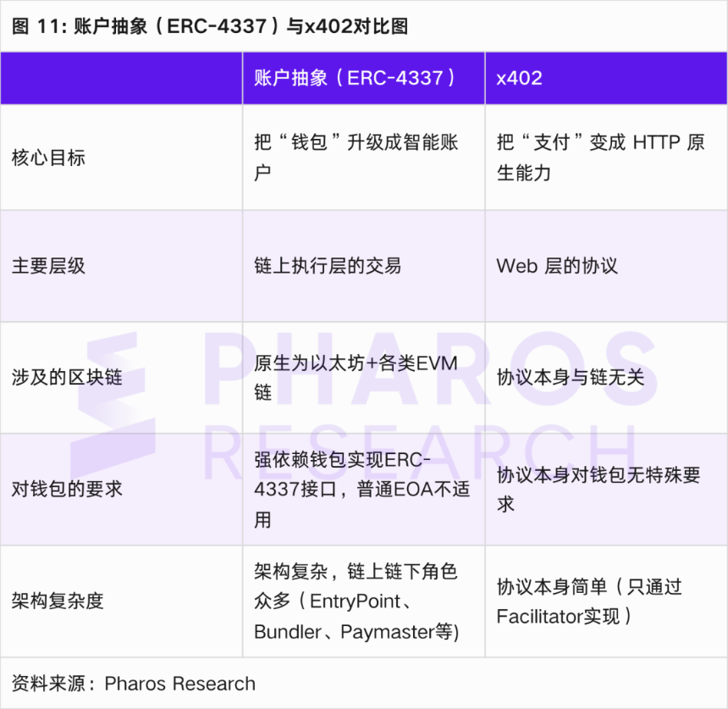The width and height of the screenshot is (728, 709).
Task: Click the cell about 把"钱包"升级成智能账户
Action: 356,158
